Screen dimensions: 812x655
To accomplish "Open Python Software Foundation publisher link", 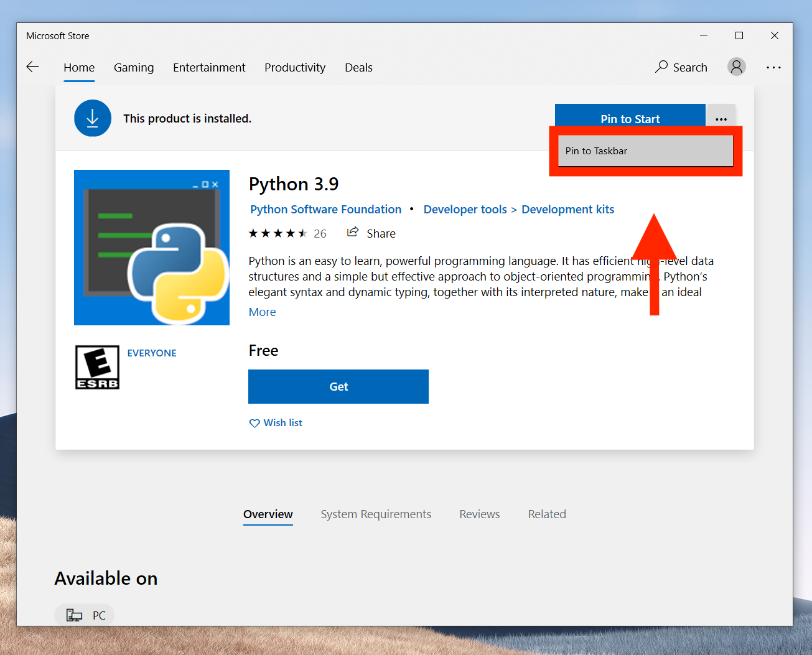I will (326, 210).
